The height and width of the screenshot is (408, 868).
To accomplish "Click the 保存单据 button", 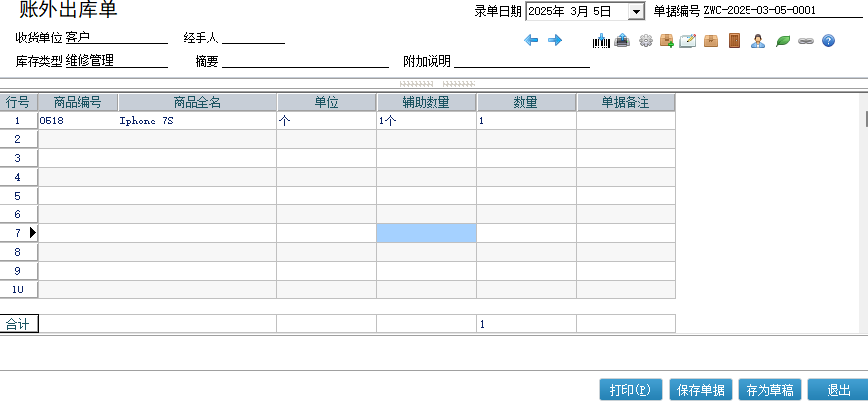I will click(x=701, y=390).
